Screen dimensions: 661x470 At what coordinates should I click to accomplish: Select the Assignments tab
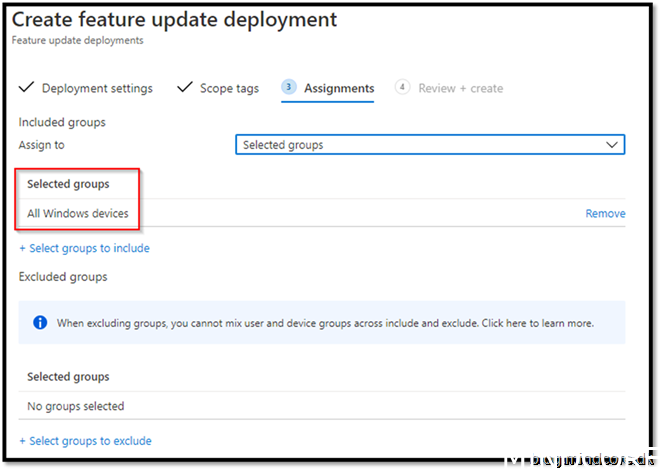pos(339,88)
